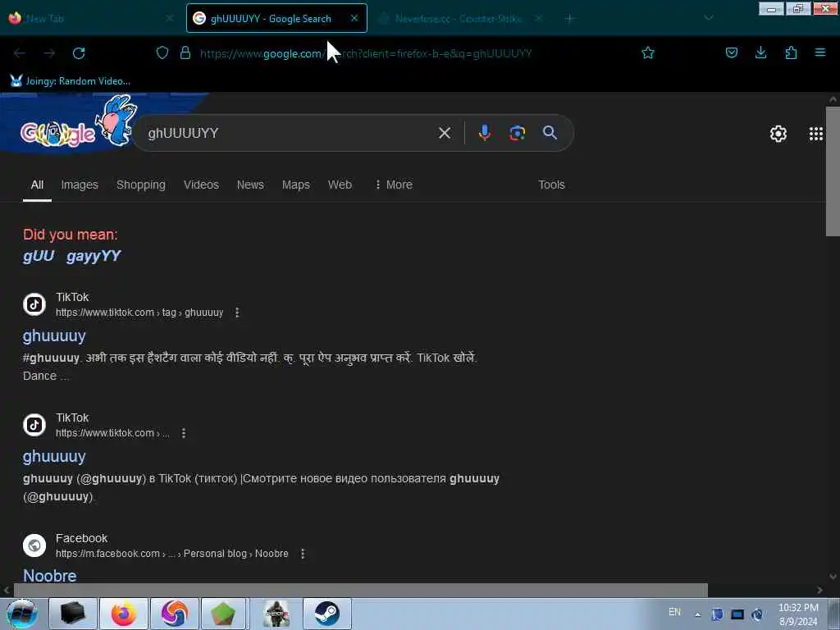This screenshot has width=840, height=630.
Task: Open the black folder taskbar icon
Action: pos(73,614)
